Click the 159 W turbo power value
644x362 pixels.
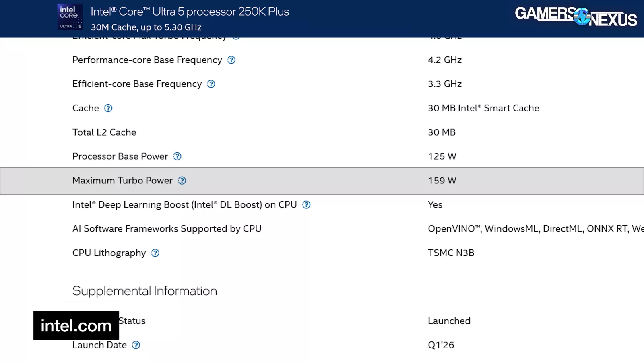point(442,181)
